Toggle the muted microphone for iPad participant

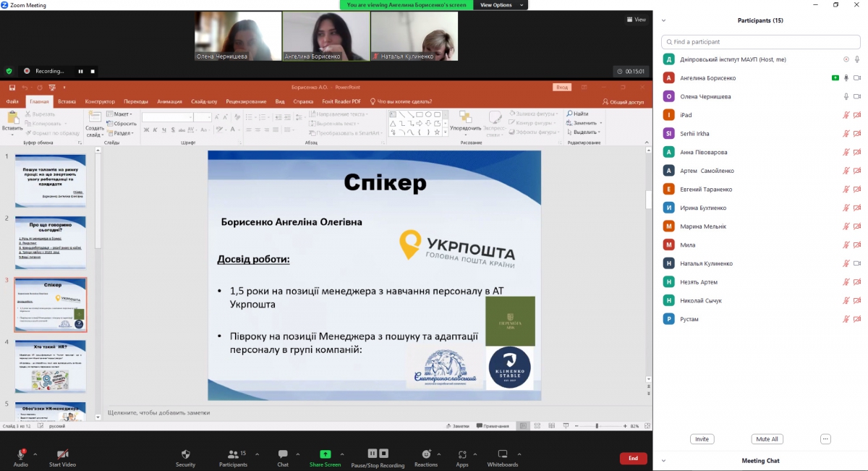coord(846,115)
